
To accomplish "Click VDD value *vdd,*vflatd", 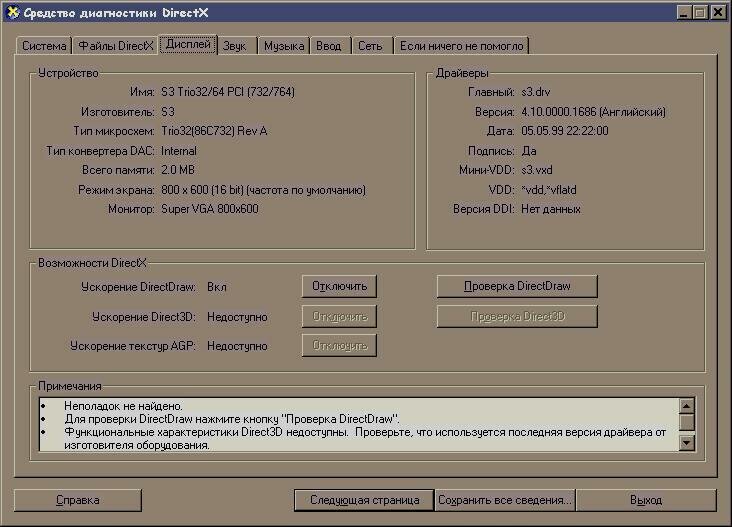I will tap(549, 190).
